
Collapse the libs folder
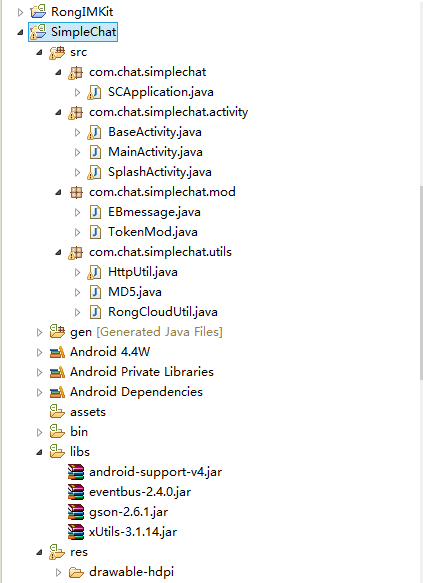click(39, 452)
